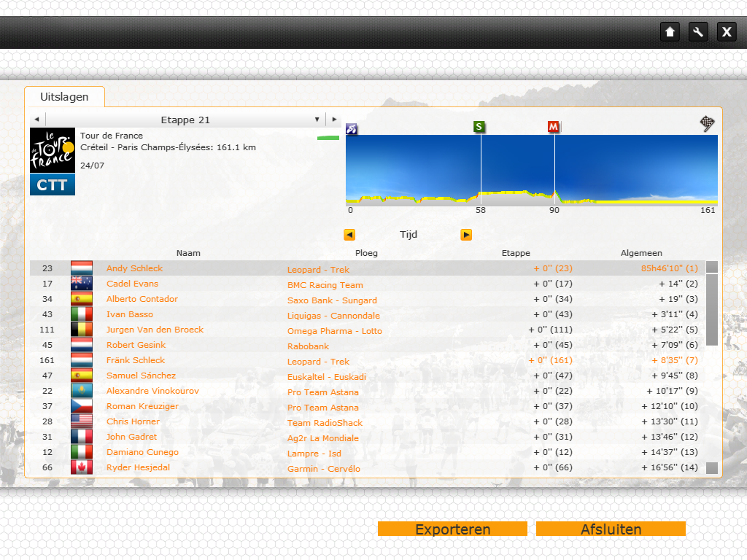Switch to previous classification before Tijd

coord(349,235)
